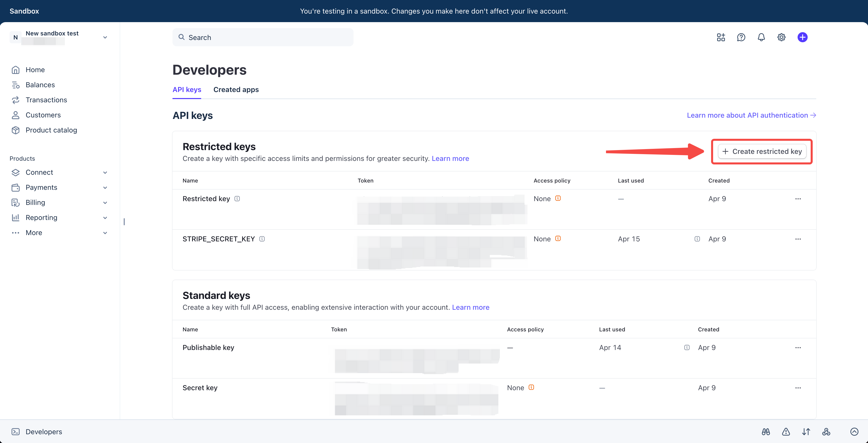Screen dimensions: 868x443
Task: Click the Apr 15 last used date
Action: (628, 239)
